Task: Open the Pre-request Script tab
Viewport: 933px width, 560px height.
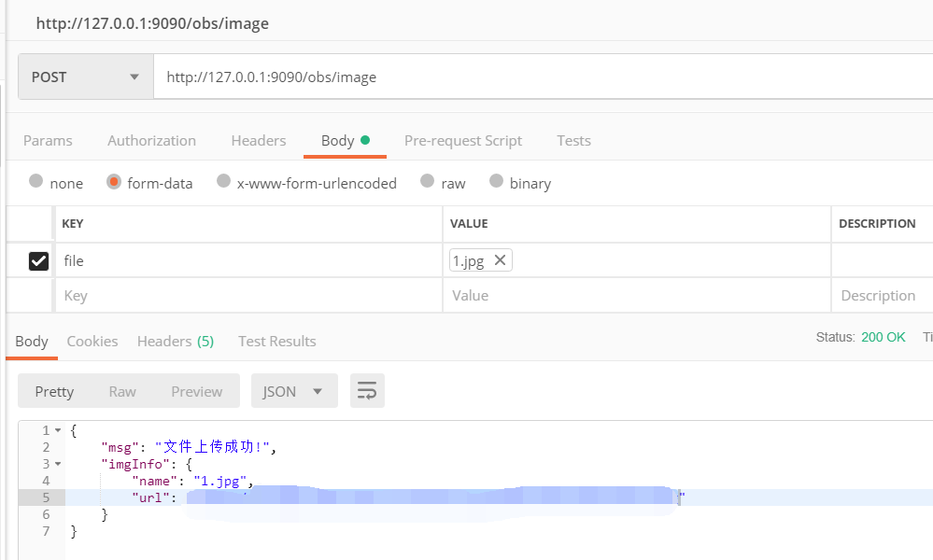Action: [x=463, y=140]
